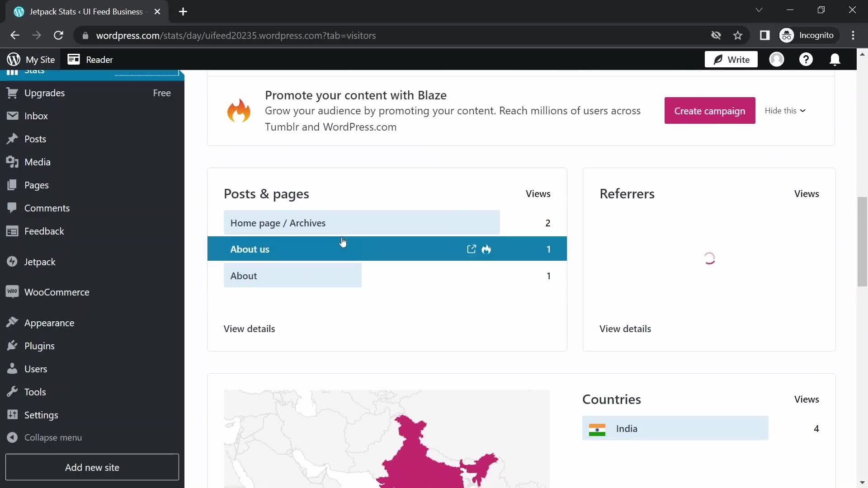Close the Jetpack Stats tab
868x488 pixels.
click(x=157, y=12)
